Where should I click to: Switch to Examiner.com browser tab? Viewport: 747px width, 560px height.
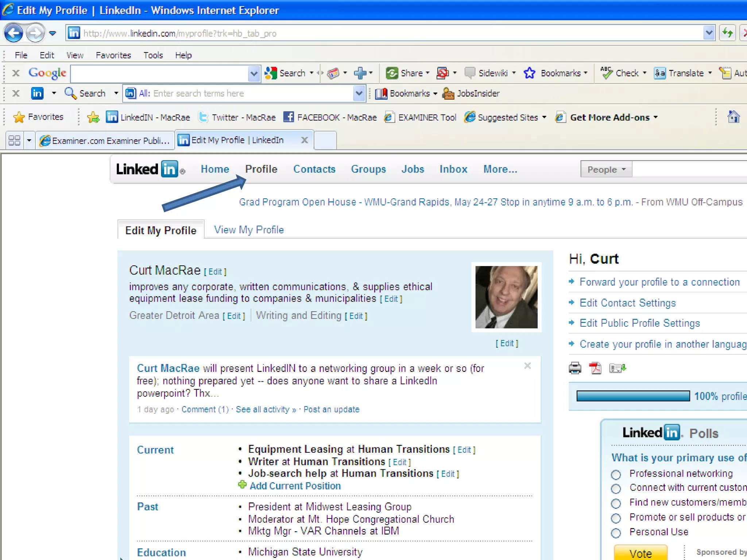pos(105,140)
